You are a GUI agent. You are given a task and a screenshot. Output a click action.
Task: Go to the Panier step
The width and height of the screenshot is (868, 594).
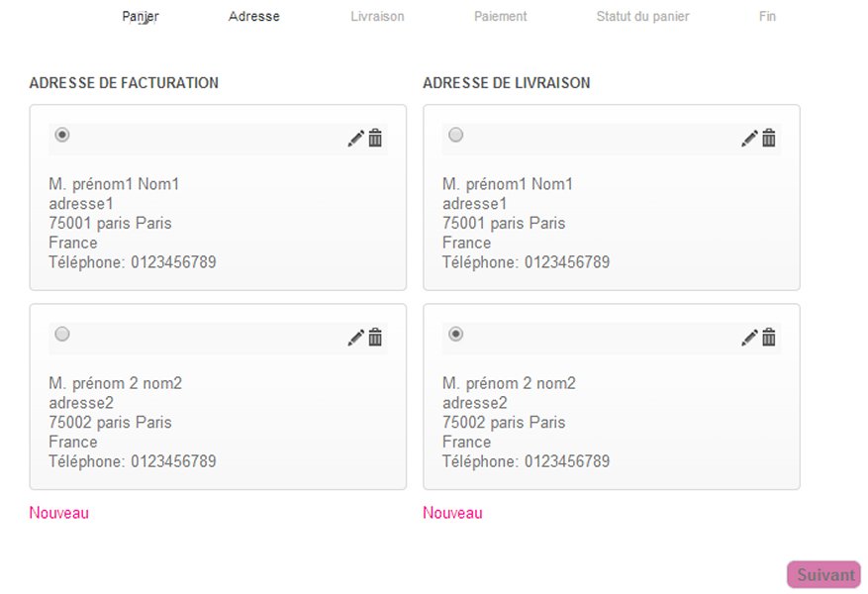point(141,17)
